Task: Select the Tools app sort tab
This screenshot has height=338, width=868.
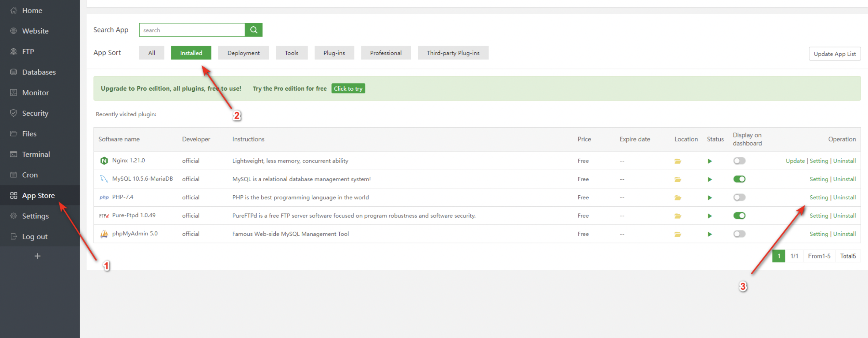Action: coord(292,53)
